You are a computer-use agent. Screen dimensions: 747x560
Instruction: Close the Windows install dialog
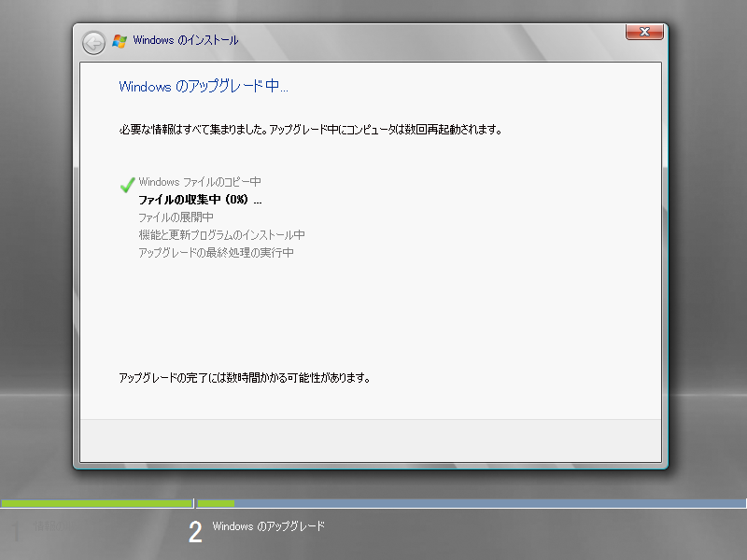click(644, 32)
